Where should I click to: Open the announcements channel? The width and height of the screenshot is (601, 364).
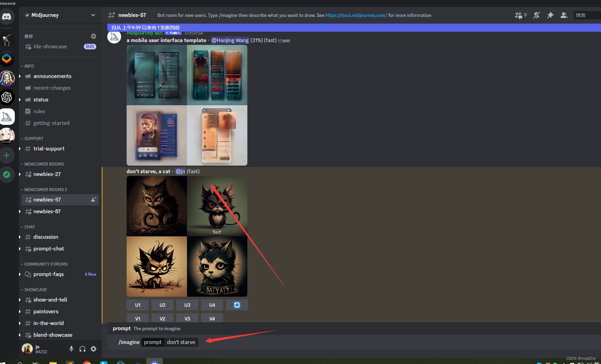tap(60, 76)
